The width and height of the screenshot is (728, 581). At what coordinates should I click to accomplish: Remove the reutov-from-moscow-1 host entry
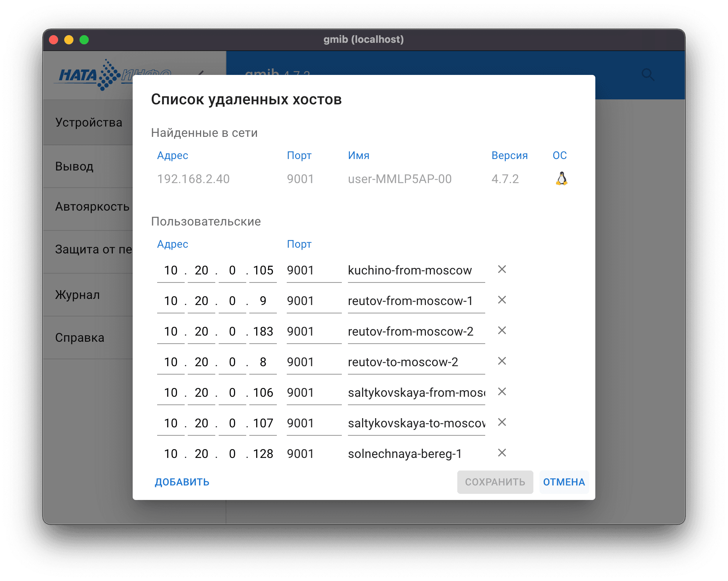pos(502,300)
